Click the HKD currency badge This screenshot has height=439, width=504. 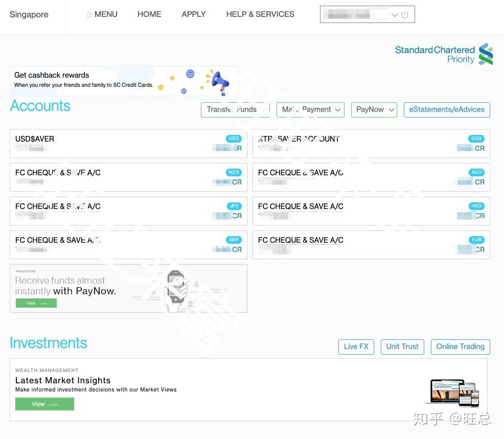[476, 206]
